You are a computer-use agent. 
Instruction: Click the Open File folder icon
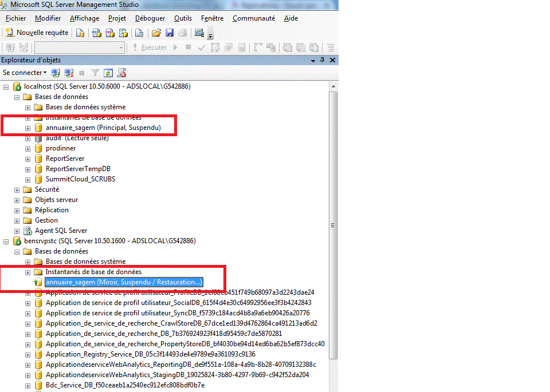pyautogui.click(x=156, y=33)
